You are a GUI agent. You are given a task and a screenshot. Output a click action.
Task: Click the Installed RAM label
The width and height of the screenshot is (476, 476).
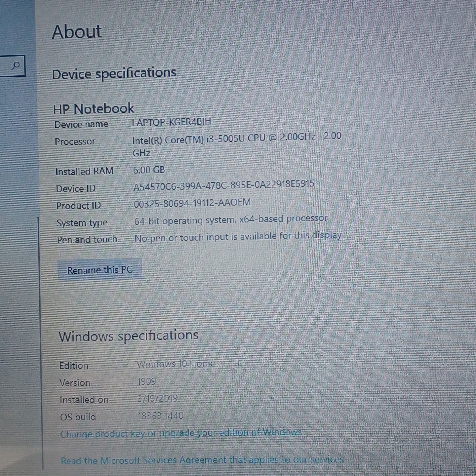84,171
